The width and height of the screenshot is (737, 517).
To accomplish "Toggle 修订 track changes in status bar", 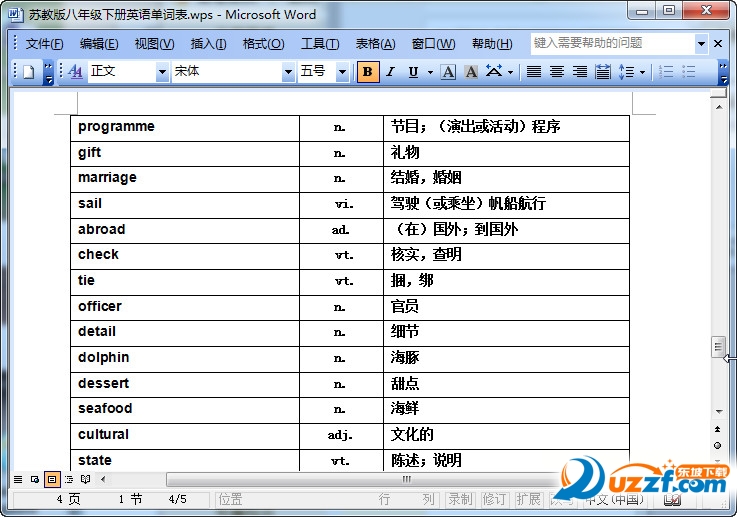I will pyautogui.click(x=494, y=499).
